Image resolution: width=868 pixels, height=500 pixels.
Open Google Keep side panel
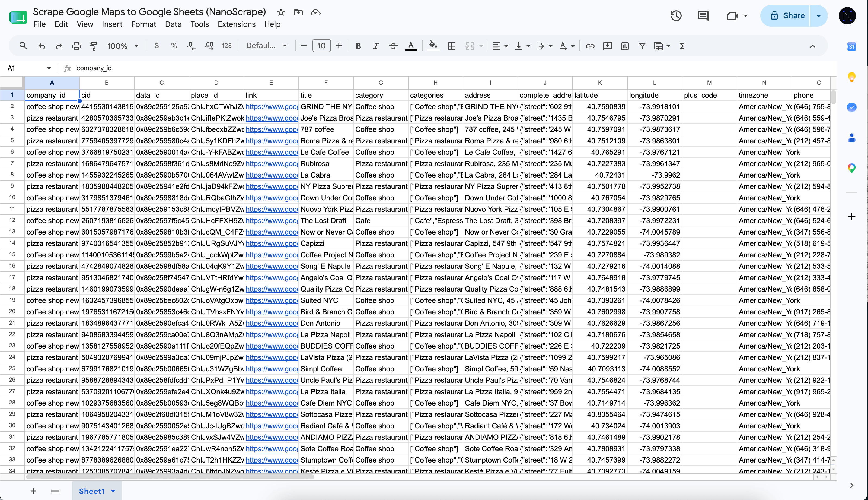pyautogui.click(x=851, y=77)
